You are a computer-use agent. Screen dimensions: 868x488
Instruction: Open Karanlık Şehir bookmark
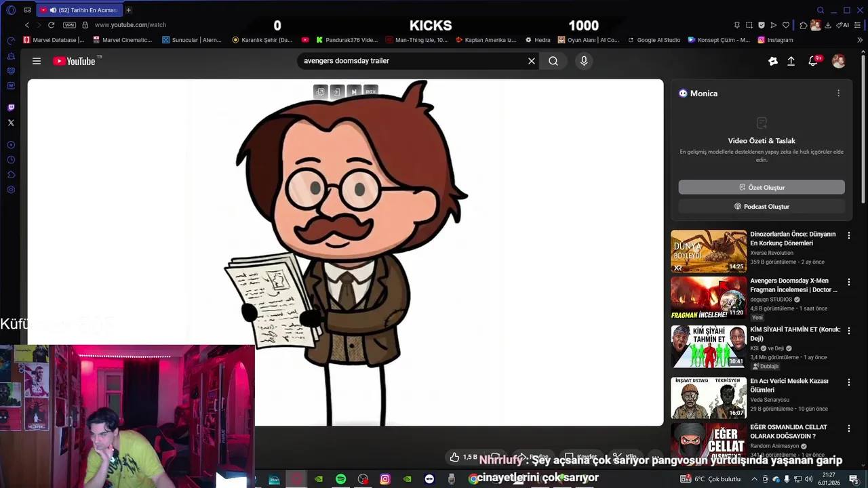coord(262,40)
